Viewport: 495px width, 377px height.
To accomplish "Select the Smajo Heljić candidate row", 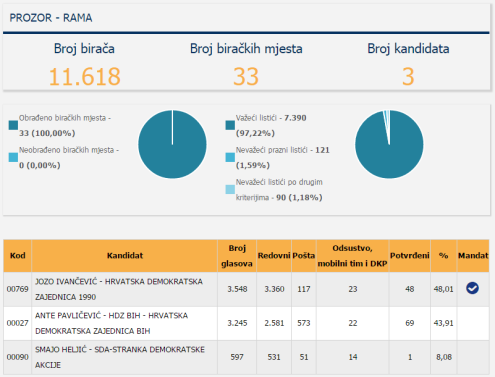I will (x=246, y=357).
